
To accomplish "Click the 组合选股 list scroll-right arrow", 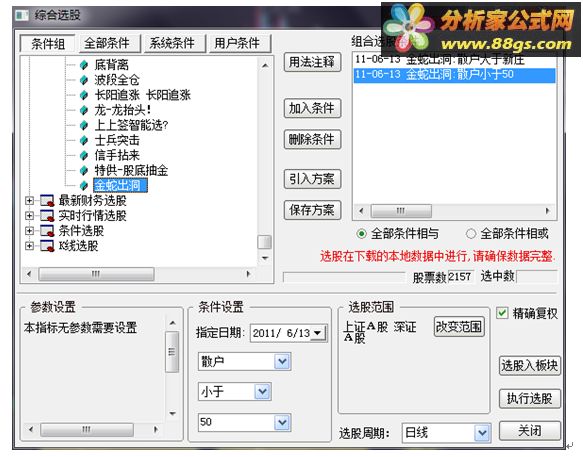I will pos(547,211).
